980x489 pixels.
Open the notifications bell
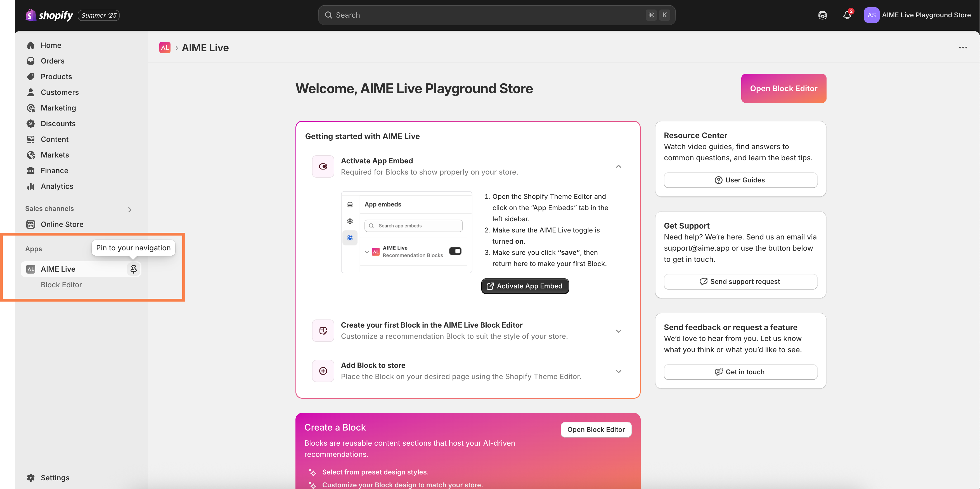click(847, 15)
